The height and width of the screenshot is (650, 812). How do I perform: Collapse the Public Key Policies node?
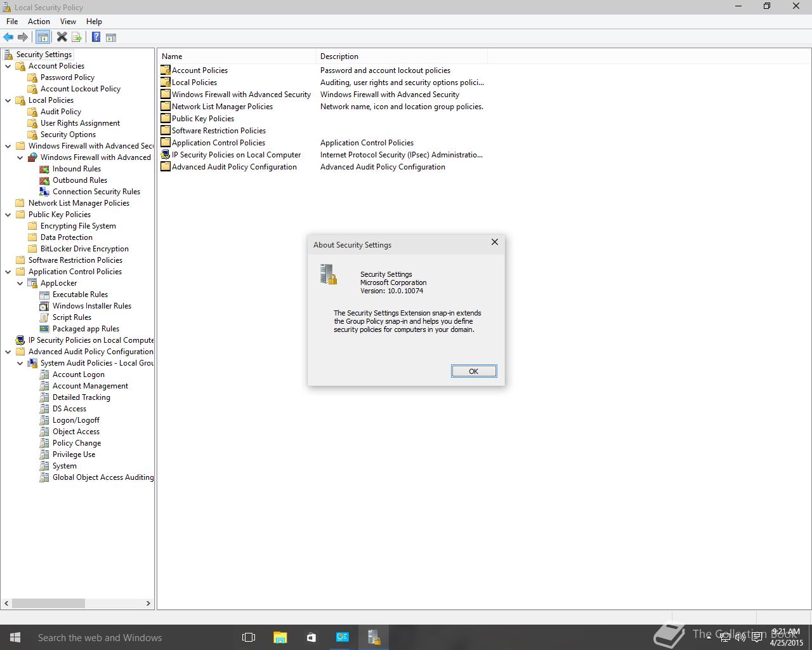coord(8,215)
